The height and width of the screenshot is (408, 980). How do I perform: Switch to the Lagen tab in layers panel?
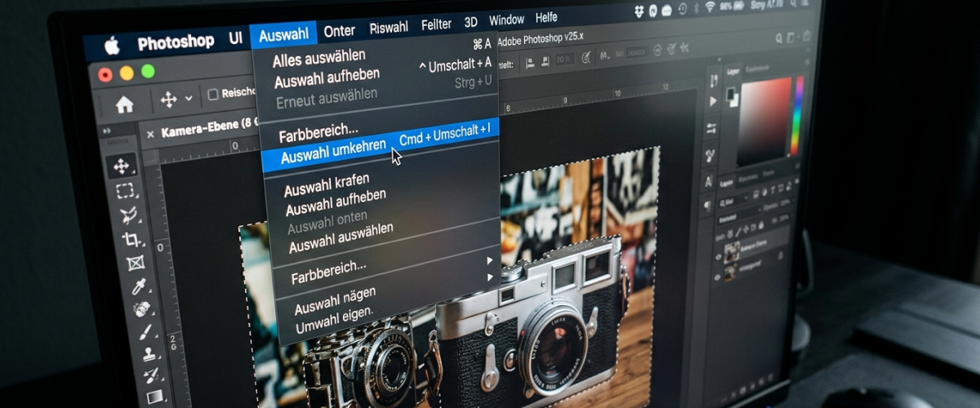(727, 184)
